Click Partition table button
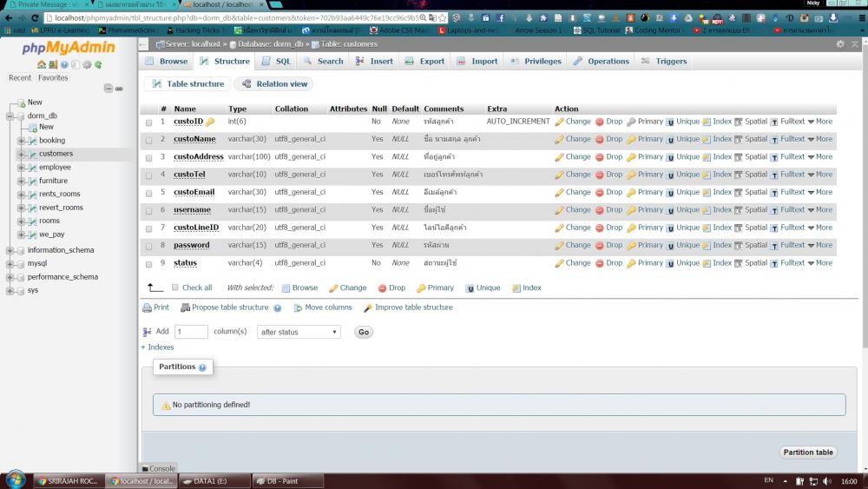 click(807, 453)
